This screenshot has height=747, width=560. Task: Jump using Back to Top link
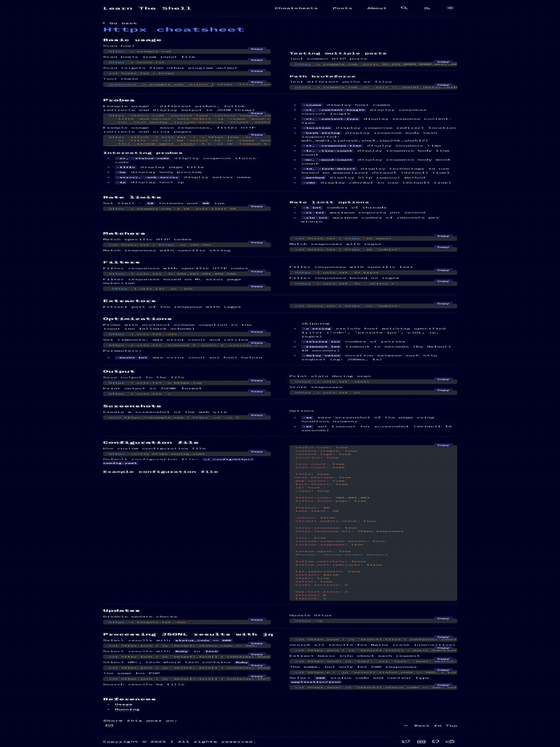430,726
